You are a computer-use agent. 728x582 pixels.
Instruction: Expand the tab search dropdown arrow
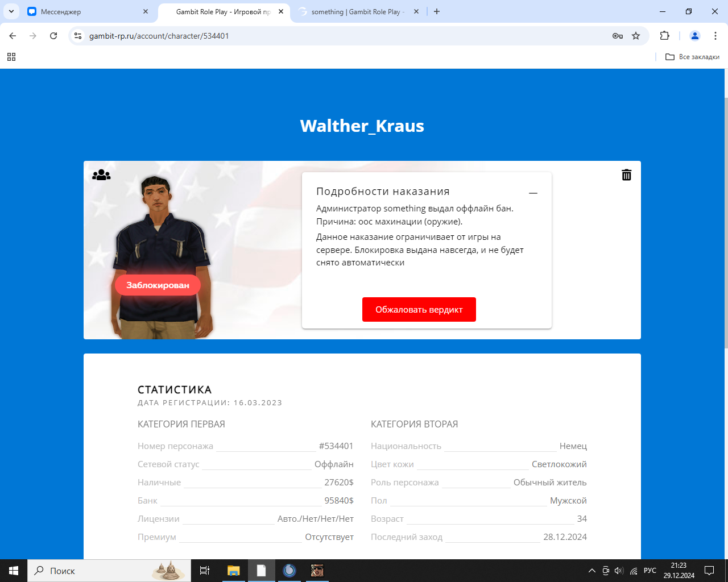click(x=11, y=11)
